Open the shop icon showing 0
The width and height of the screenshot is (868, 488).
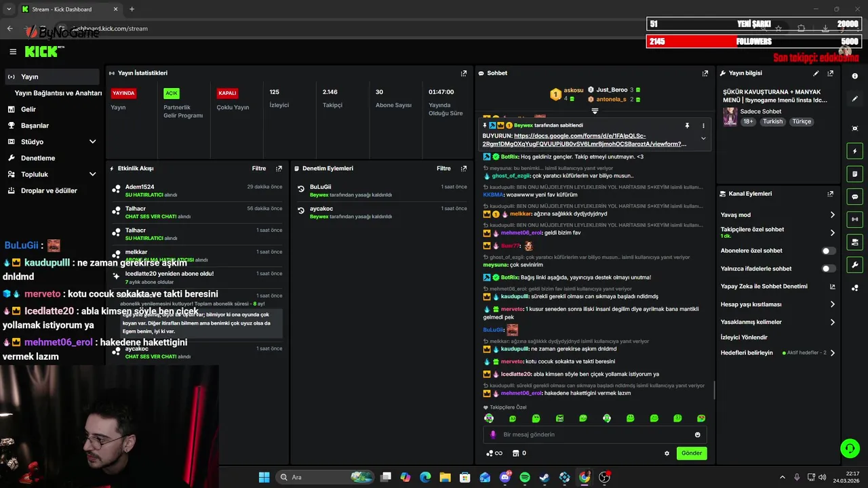point(519,453)
